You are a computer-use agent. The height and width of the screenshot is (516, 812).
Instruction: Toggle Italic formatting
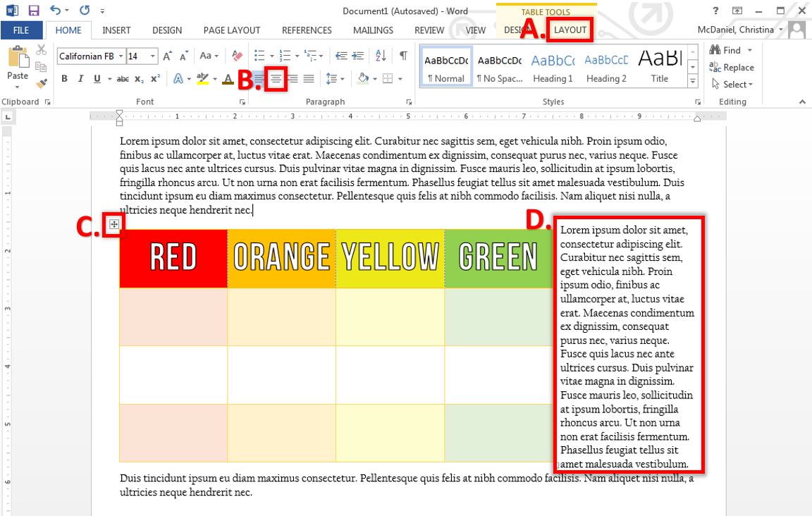pyautogui.click(x=80, y=79)
